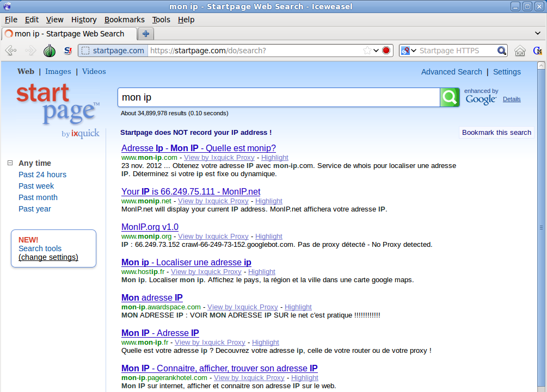
Task: Open the History menu
Action: tap(84, 20)
